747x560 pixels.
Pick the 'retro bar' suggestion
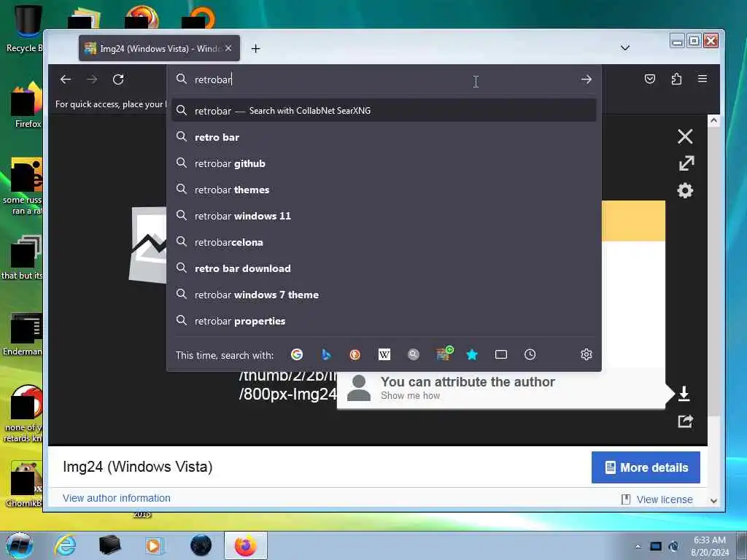(x=384, y=137)
